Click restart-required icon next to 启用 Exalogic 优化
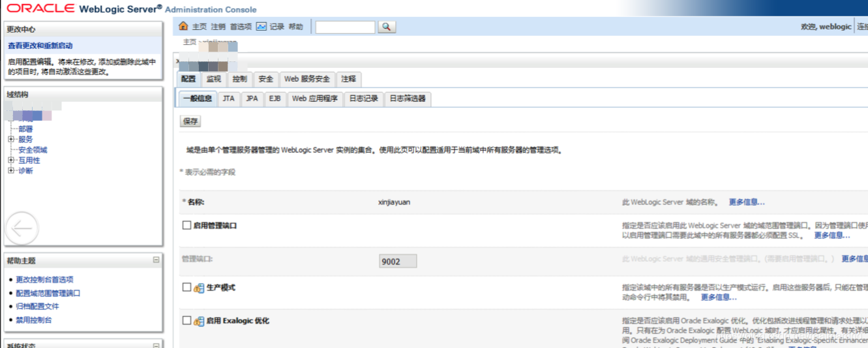 200,321
